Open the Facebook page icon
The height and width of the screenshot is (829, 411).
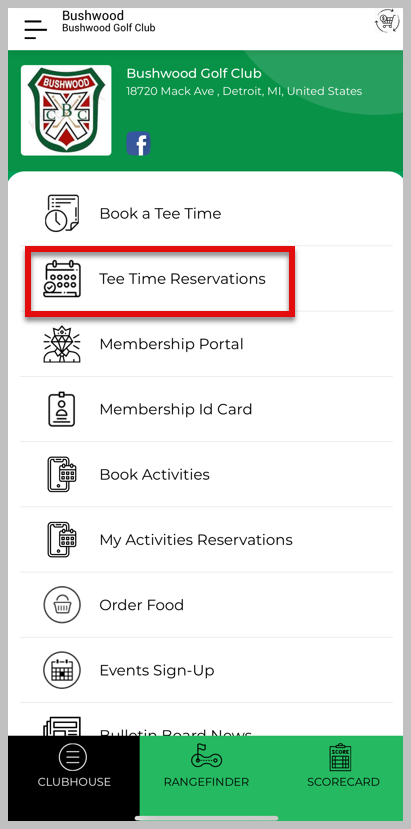(x=139, y=144)
